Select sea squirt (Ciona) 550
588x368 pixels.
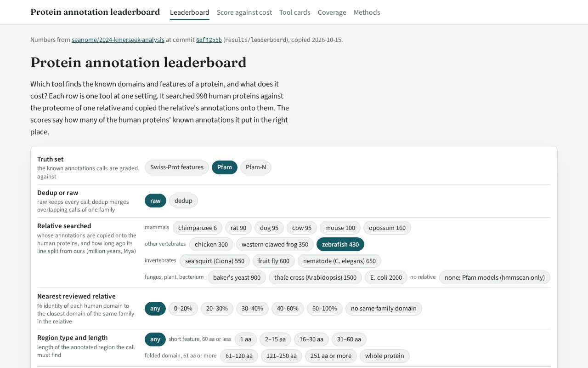pyautogui.click(x=215, y=261)
